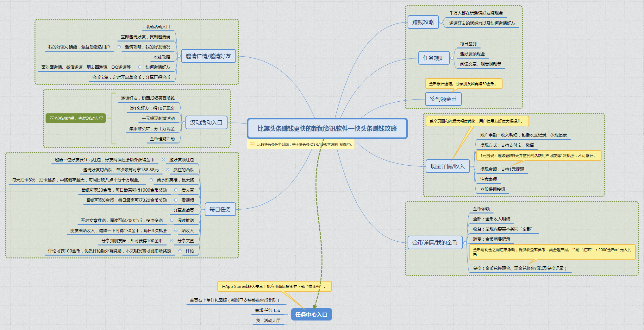Select subtopic 收徒攻略
644x330 pixels.
click(162, 57)
